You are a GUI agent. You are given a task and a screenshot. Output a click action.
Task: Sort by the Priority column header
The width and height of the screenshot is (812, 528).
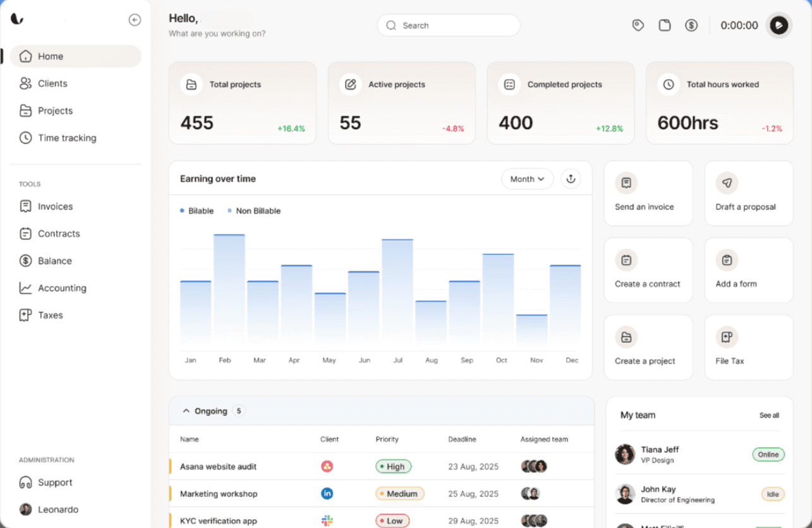[387, 439]
